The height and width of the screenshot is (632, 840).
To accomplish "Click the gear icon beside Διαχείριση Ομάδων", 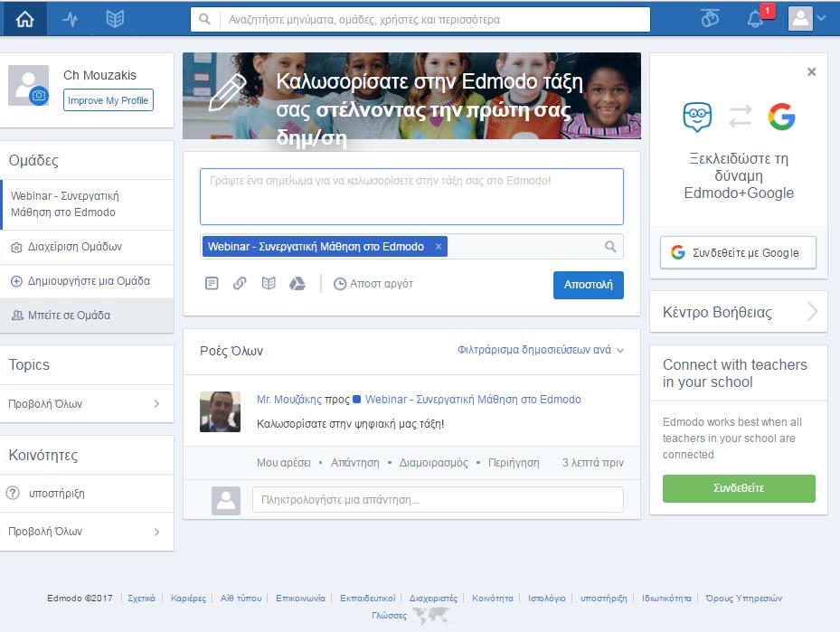I will coord(16,248).
